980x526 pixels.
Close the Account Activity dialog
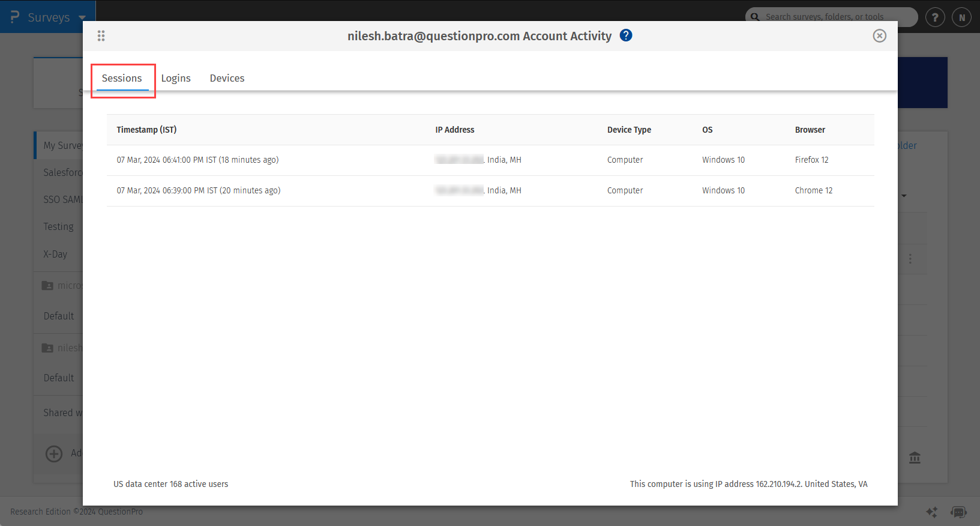click(879, 36)
